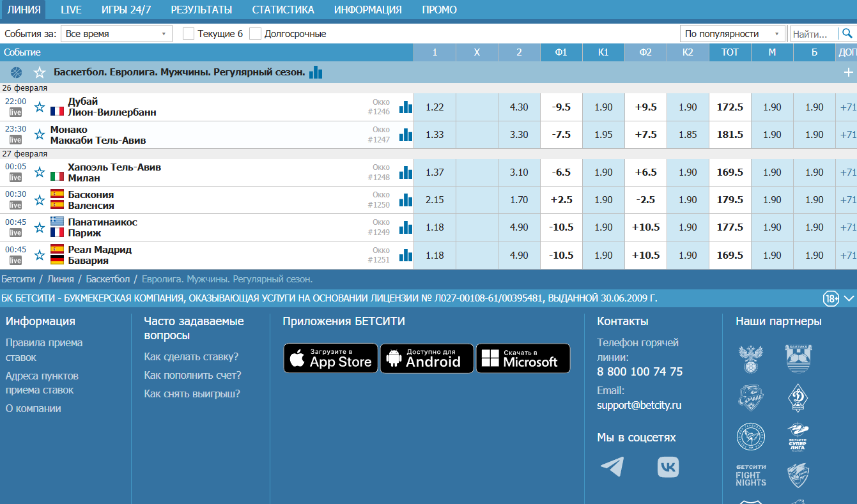The image size is (857, 504).
Task: Star the Евролига league header
Action: [40, 73]
